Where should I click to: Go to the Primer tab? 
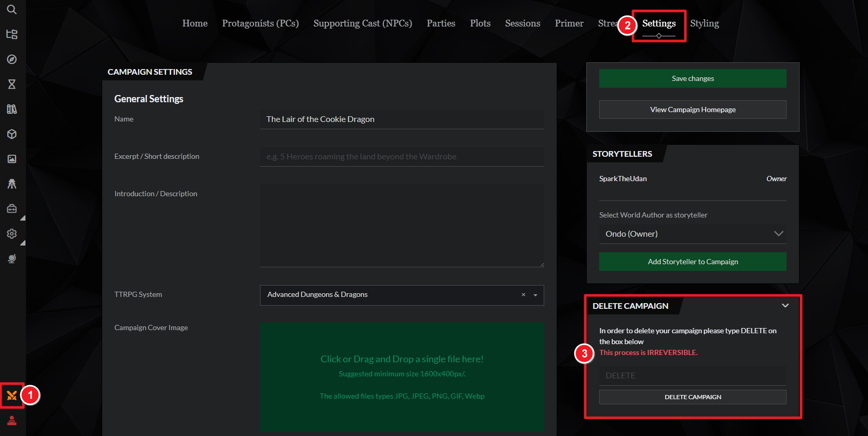pyautogui.click(x=569, y=23)
